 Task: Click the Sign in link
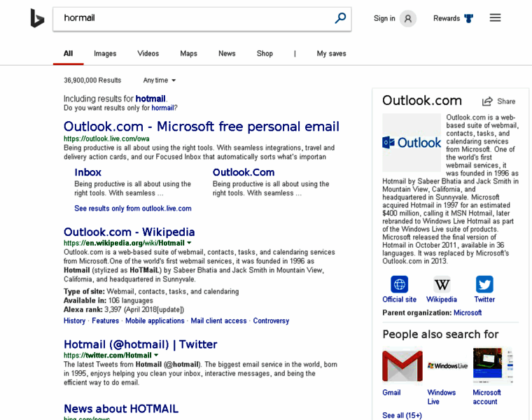(384, 18)
